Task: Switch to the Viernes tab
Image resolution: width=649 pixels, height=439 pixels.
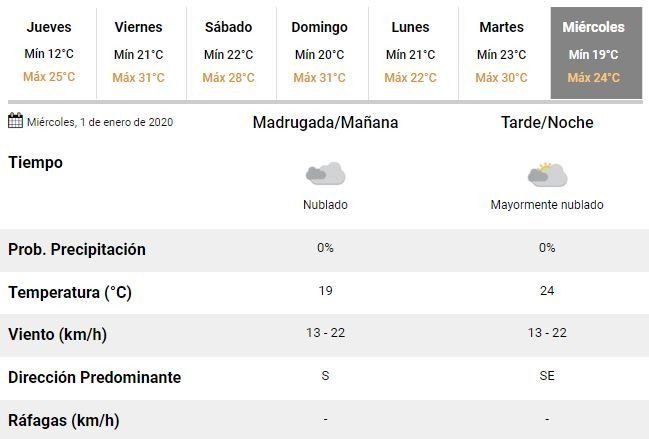Action: 139,53
